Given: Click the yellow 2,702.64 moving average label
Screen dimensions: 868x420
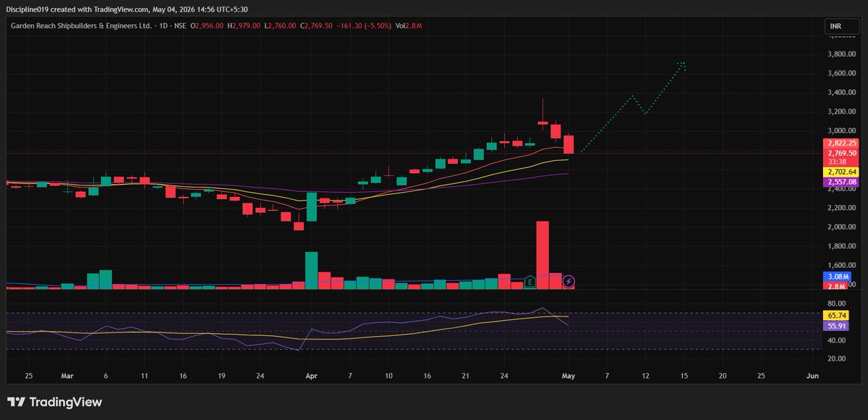Looking at the screenshot, I should click(x=841, y=172).
